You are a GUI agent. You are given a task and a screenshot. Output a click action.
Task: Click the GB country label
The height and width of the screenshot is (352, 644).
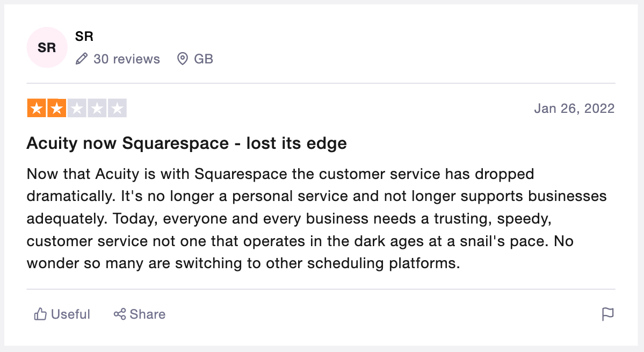point(204,59)
